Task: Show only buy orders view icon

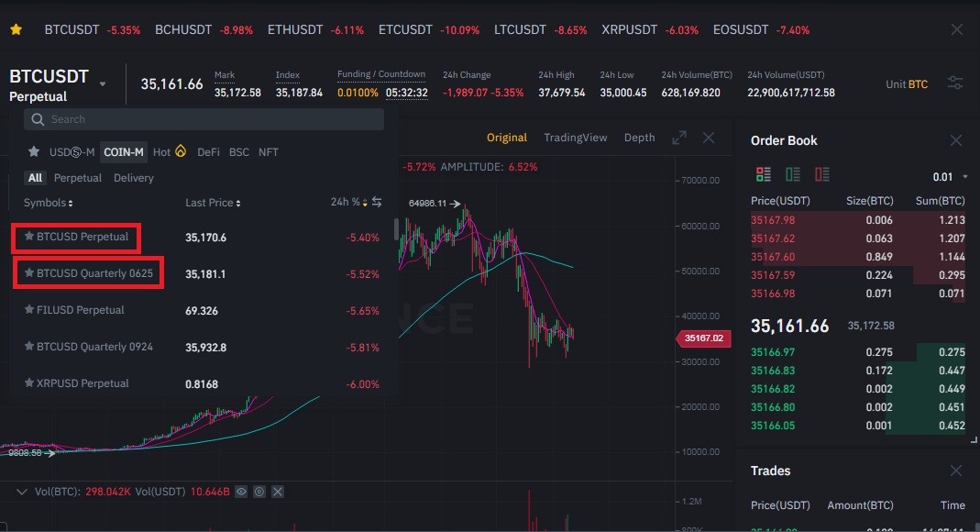Action: click(792, 174)
